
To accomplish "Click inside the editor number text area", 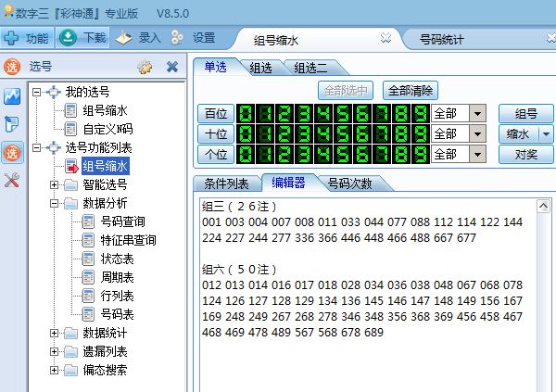I will [368, 295].
